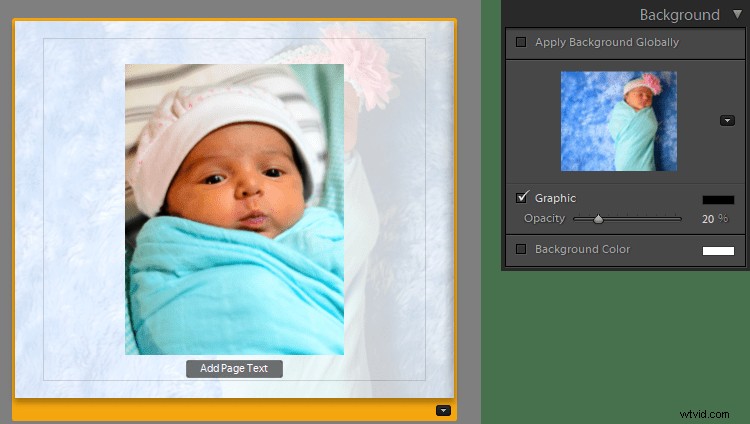Screen dimensions: 750x424
Task: Open the background graphic dropdown arrow
Action: pyautogui.click(x=727, y=121)
